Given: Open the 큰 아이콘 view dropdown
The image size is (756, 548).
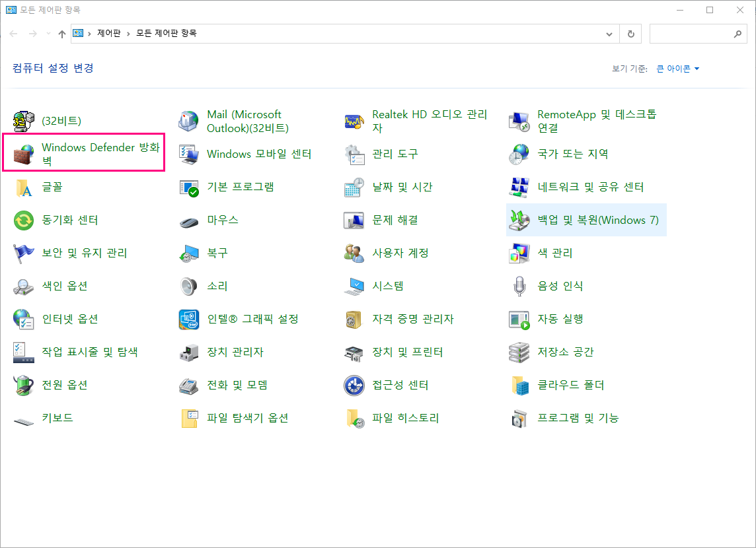Looking at the screenshot, I should click(x=677, y=69).
